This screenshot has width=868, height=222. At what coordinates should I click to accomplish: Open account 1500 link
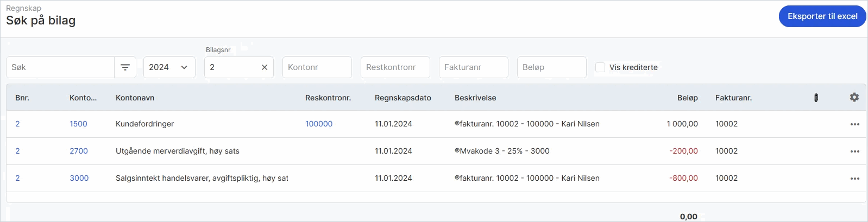click(x=78, y=124)
